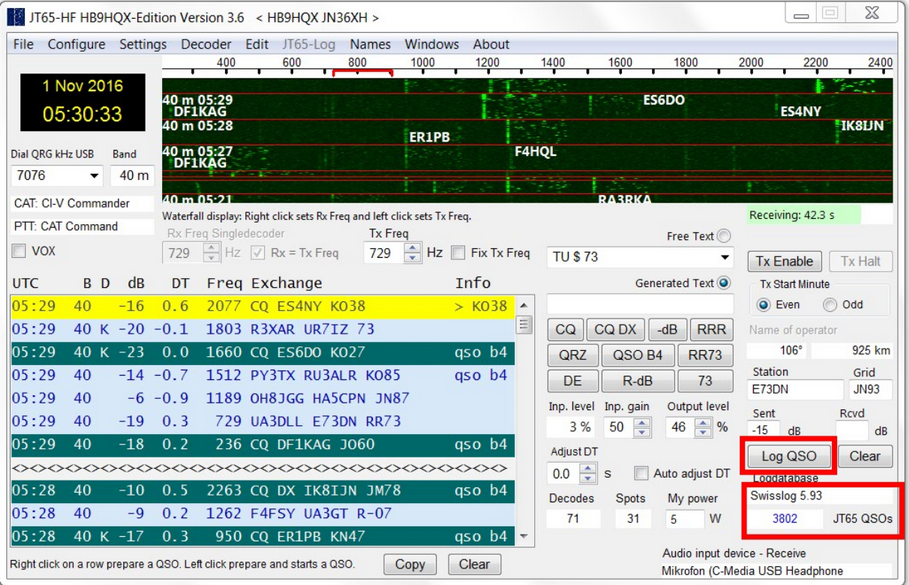Select the Free Text radio button
The image size is (909, 585).
tap(724, 236)
